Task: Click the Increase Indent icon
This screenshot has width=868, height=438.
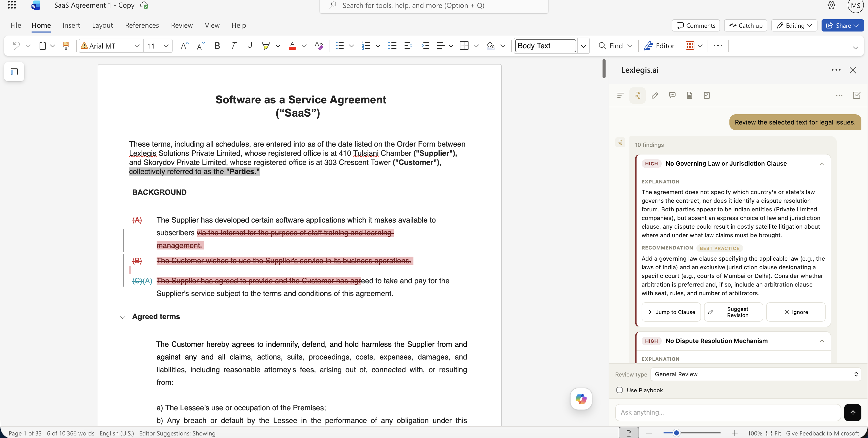Action: pos(425,45)
